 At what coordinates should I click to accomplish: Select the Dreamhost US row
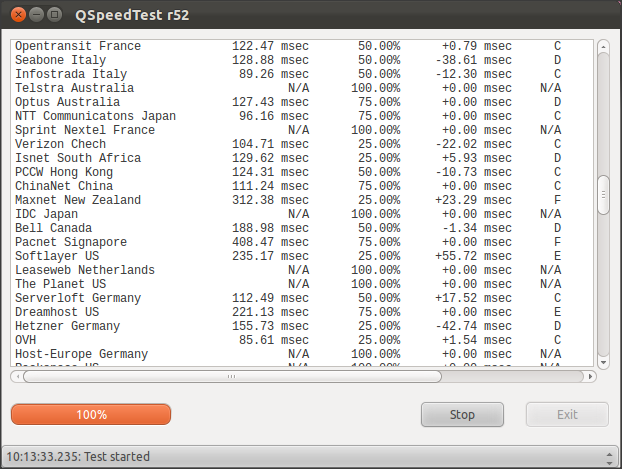pyautogui.click(x=301, y=312)
